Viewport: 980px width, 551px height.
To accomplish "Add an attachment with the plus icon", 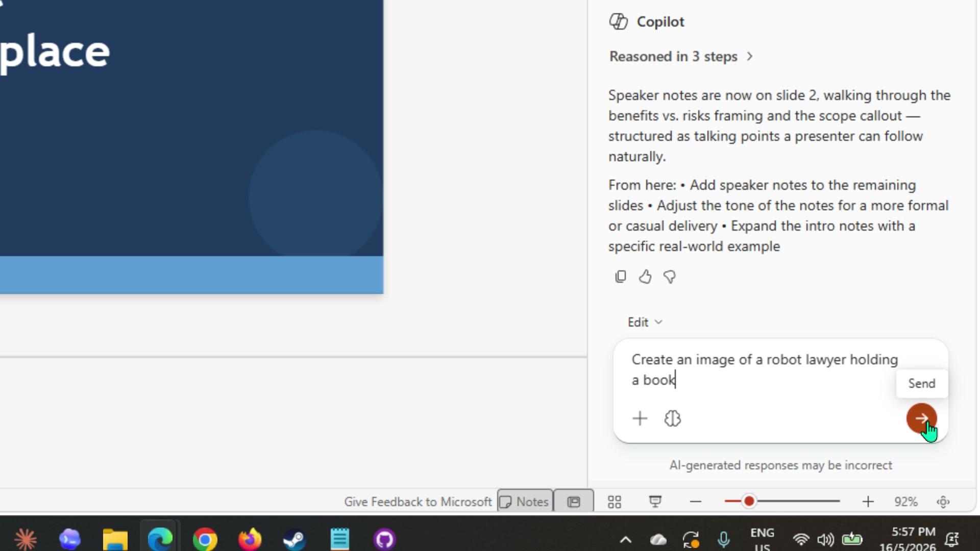I will [640, 418].
